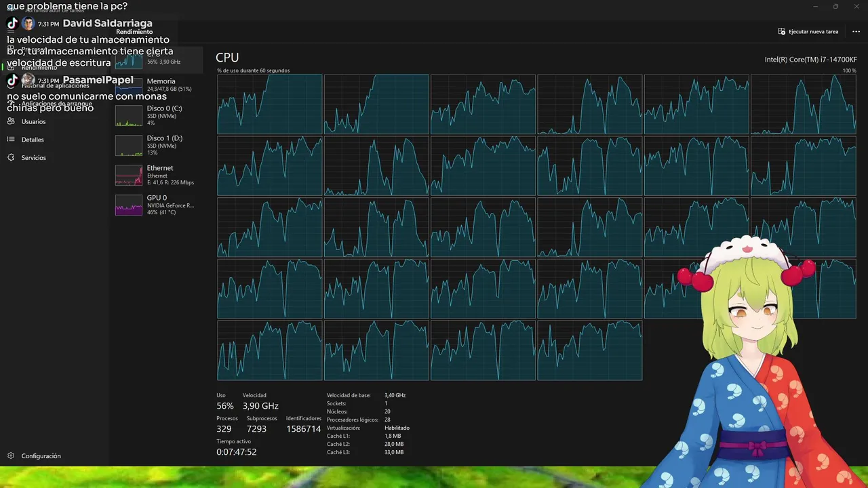Click the 56% Uso value
Viewport: 868px width, 488px height.
click(225, 406)
